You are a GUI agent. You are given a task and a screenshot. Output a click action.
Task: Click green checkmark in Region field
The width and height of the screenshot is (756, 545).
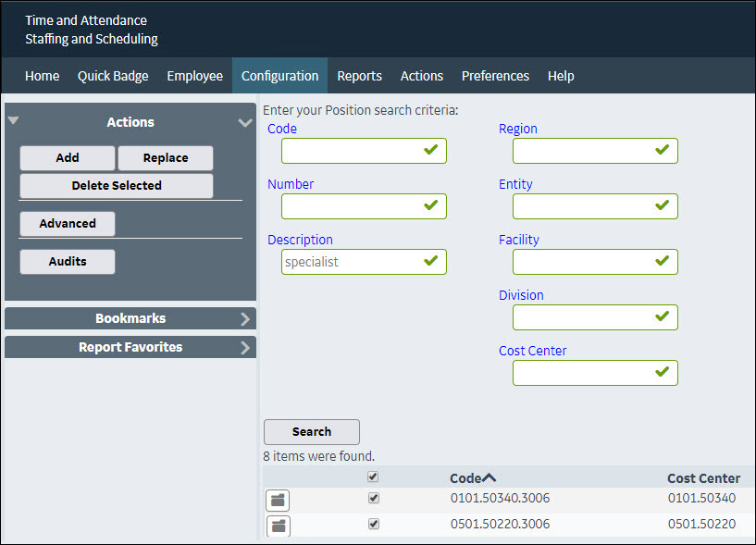tap(662, 150)
